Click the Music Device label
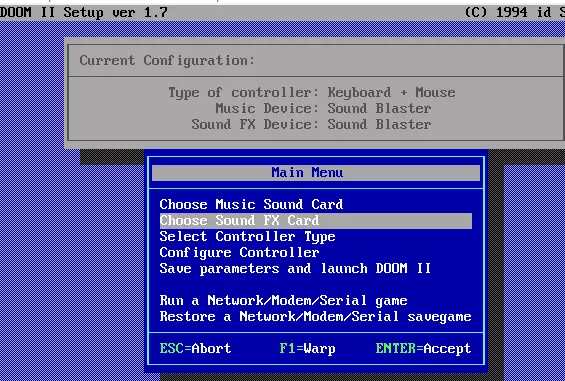The image size is (565, 381). [x=267, y=108]
